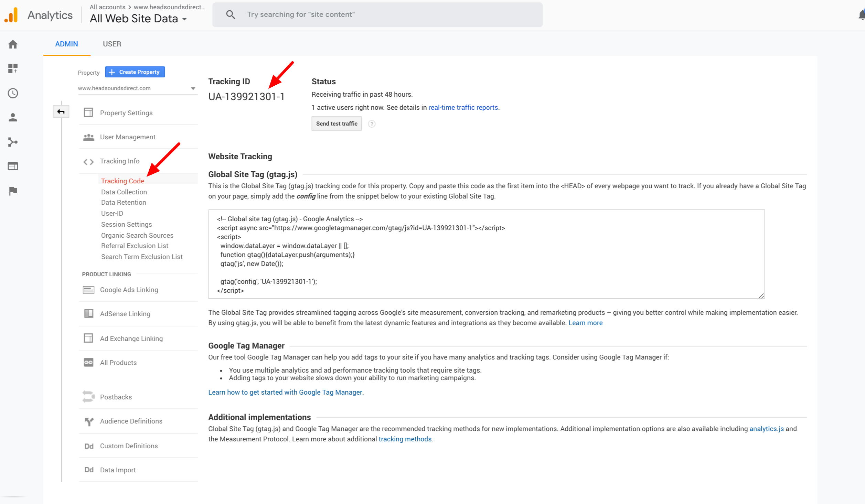Open the Customization dashboard icon
865x504 pixels.
(13, 68)
